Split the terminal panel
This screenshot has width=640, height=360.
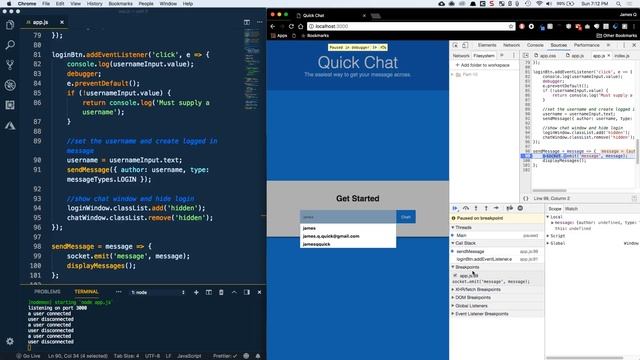tap(209, 292)
